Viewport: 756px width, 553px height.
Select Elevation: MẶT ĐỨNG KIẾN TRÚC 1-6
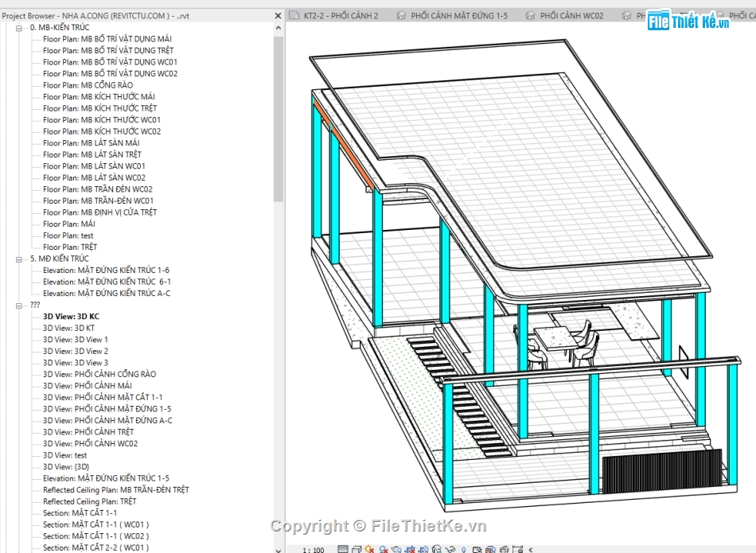[x=106, y=270]
